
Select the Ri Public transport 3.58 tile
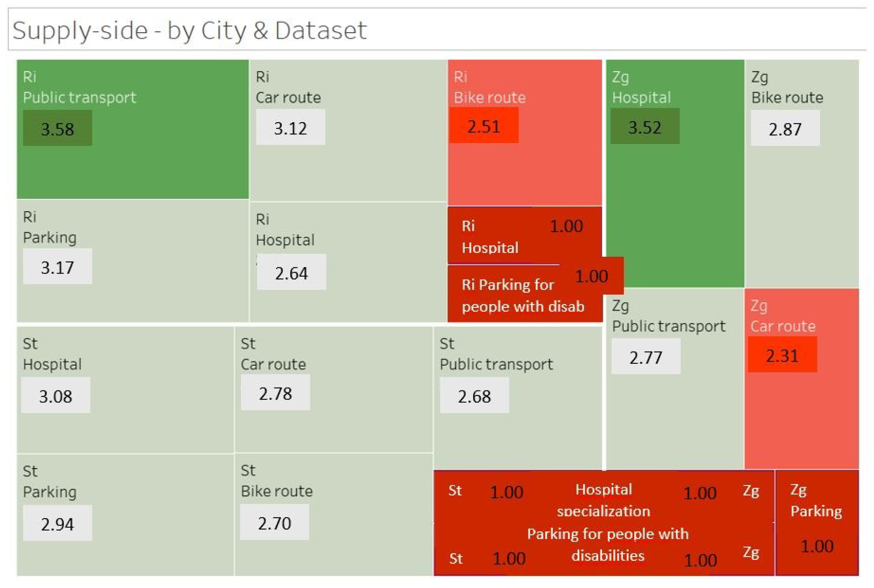(x=132, y=129)
